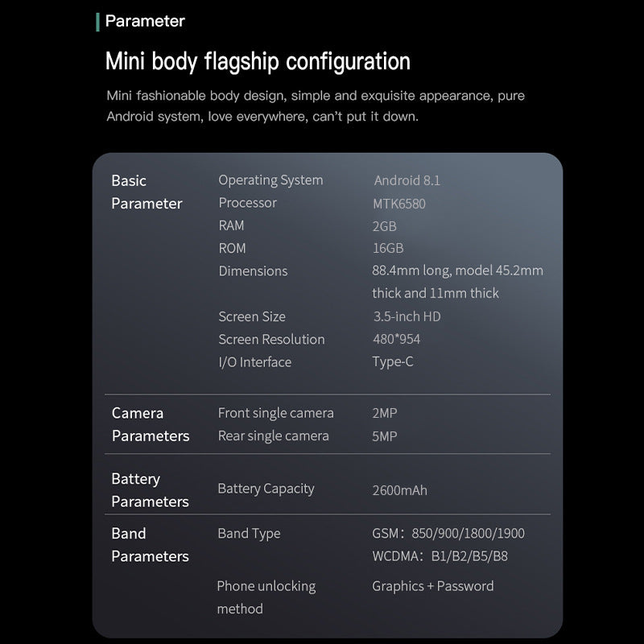Select the "Type-C" interface value
Screen dimensions: 644x644
point(393,362)
